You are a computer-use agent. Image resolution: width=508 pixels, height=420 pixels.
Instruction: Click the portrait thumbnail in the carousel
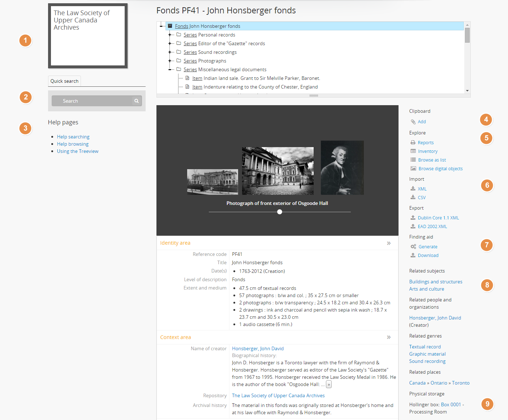[x=342, y=168]
